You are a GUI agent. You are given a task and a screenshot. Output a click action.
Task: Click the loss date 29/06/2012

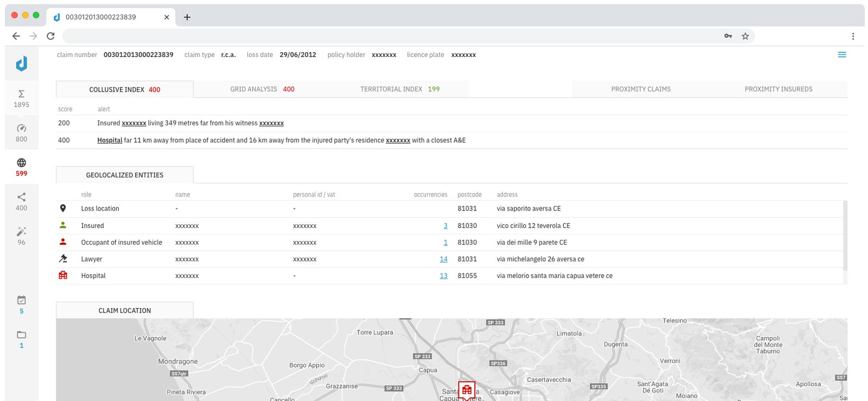point(298,55)
